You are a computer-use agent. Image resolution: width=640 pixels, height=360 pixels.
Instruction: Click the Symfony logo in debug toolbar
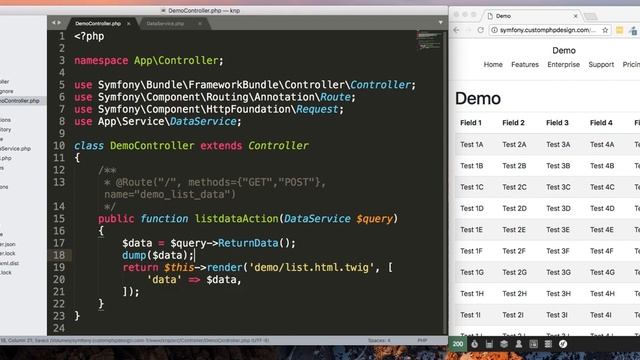coord(563,344)
